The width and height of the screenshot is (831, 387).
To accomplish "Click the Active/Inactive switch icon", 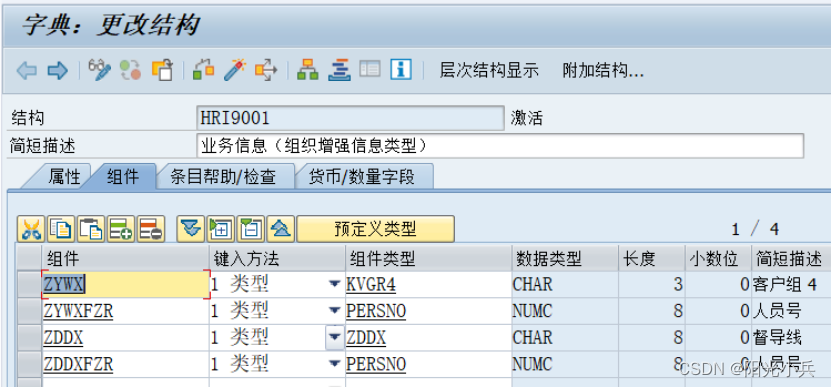I will tap(130, 69).
